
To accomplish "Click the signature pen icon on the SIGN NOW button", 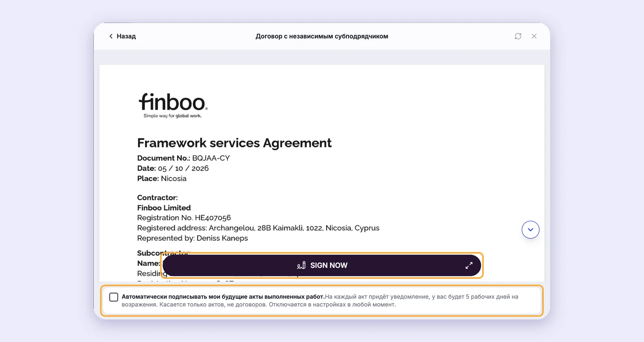I will [301, 265].
